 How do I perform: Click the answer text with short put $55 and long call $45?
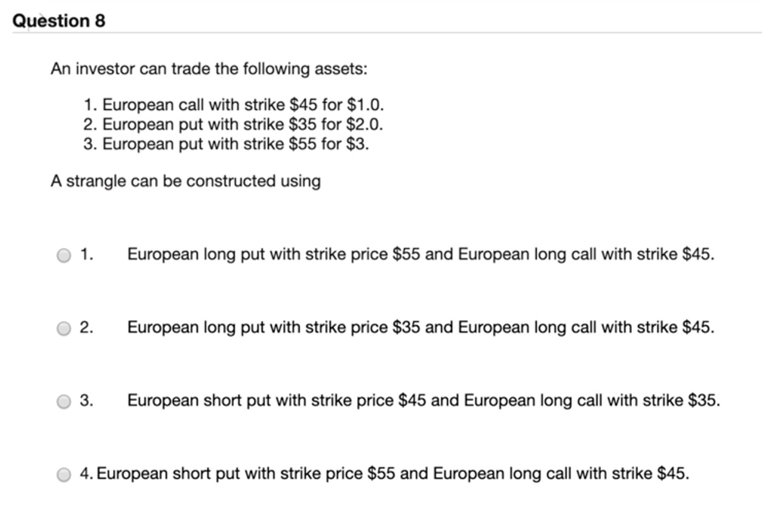pyautogui.click(x=393, y=473)
